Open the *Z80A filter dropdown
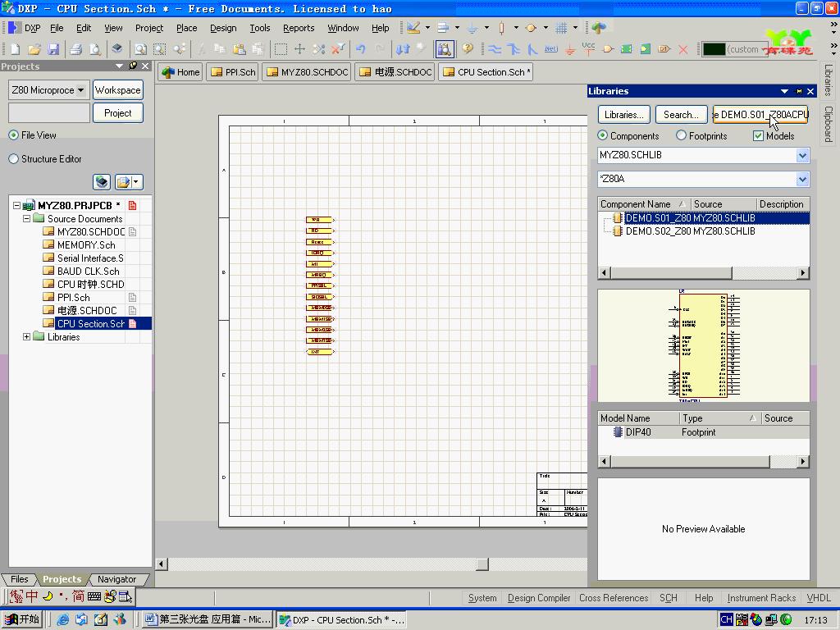 click(802, 179)
